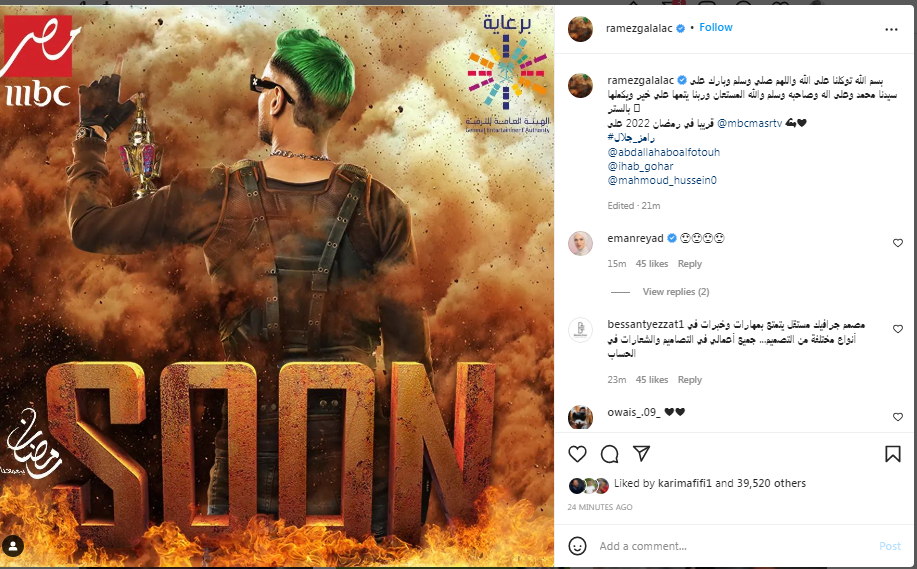This screenshot has width=917, height=569.
Task: Open ramezgalalac profile avatar in header
Action: (x=580, y=29)
